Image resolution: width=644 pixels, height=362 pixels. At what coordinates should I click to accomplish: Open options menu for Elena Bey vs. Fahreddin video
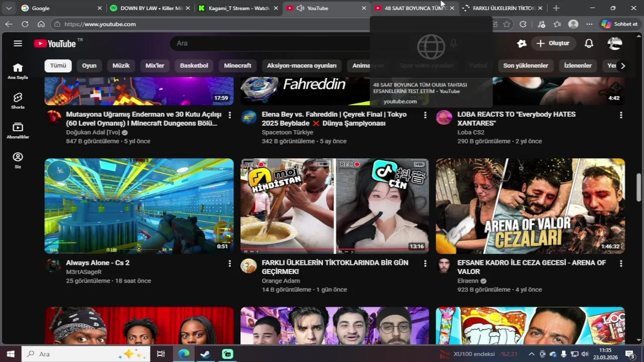click(425, 115)
